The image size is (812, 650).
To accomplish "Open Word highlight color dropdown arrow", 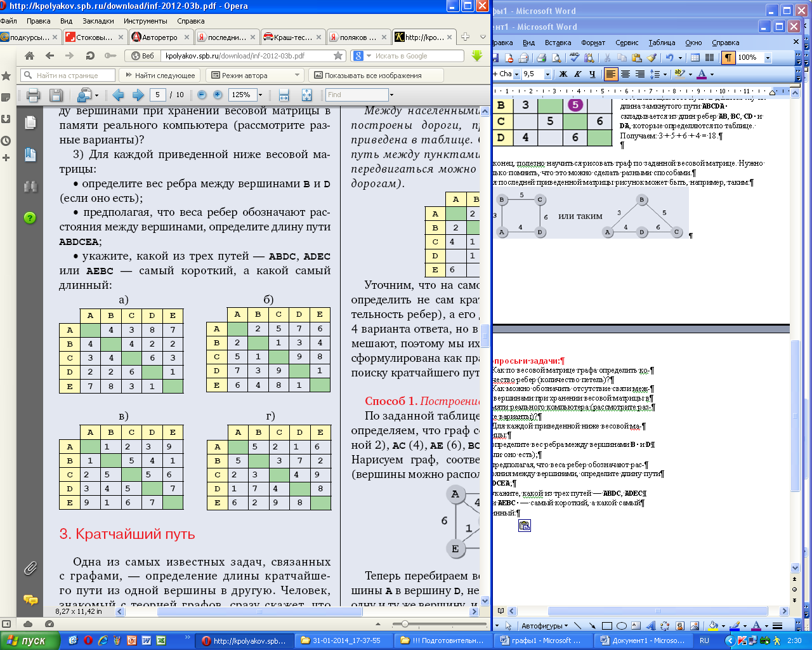I will (690, 74).
